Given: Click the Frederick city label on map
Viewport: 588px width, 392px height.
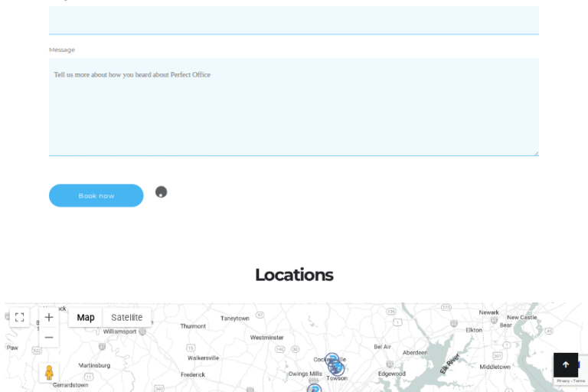Looking at the screenshot, I should click(x=193, y=374).
